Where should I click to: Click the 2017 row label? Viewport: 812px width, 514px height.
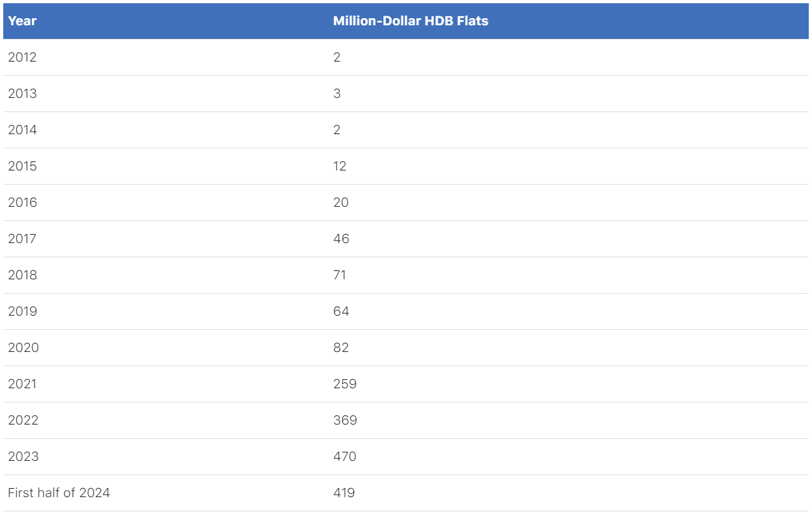(22, 239)
